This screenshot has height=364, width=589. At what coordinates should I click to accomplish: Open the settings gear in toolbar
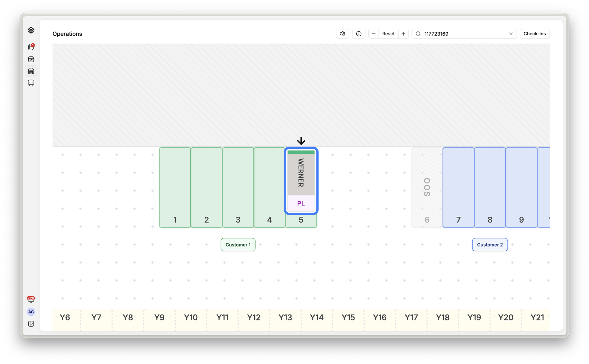point(342,34)
